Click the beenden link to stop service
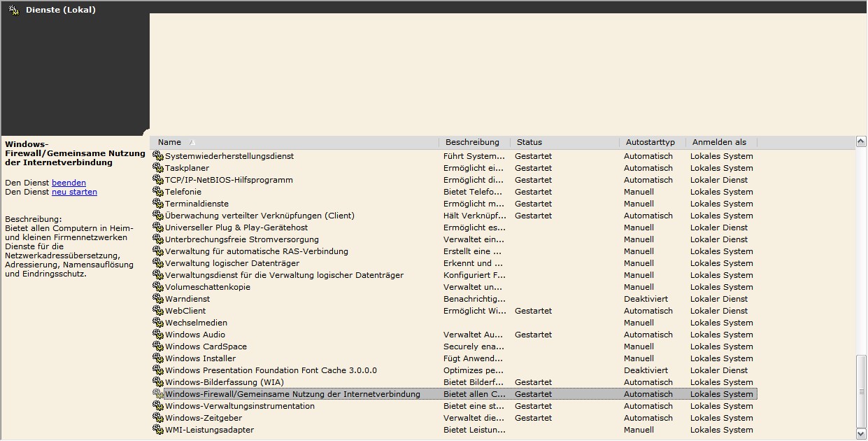This screenshot has width=868, height=441. (69, 183)
